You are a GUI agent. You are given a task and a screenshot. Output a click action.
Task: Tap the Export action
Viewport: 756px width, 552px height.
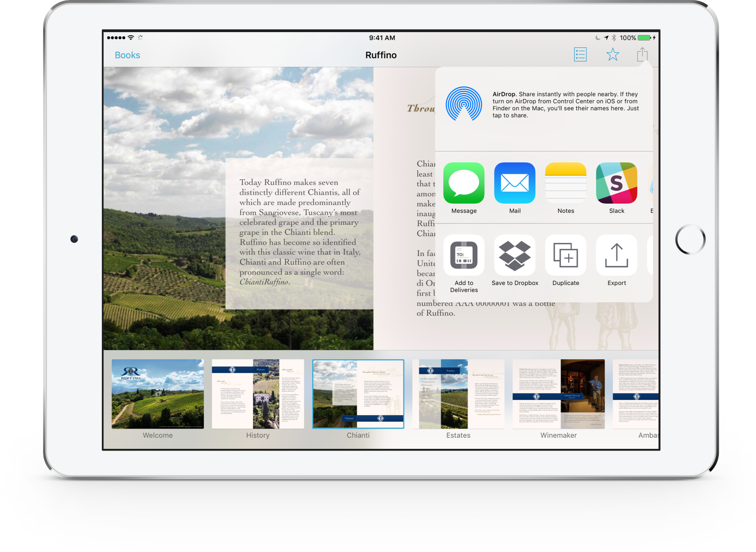[617, 260]
